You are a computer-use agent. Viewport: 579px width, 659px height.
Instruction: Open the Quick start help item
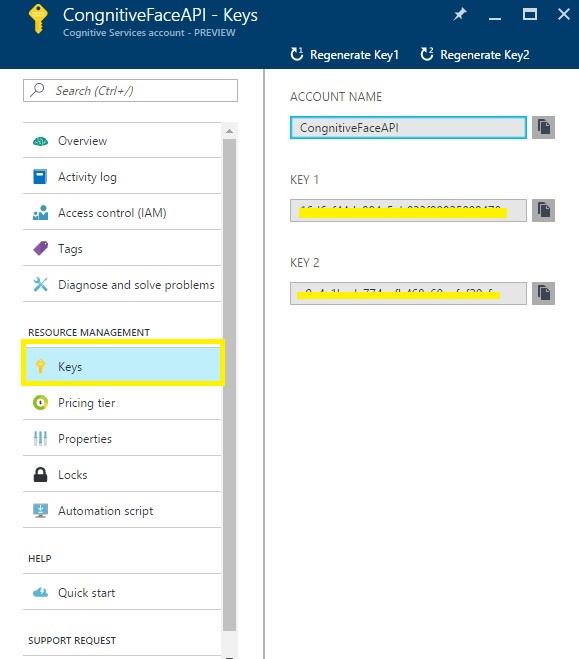click(x=122, y=593)
